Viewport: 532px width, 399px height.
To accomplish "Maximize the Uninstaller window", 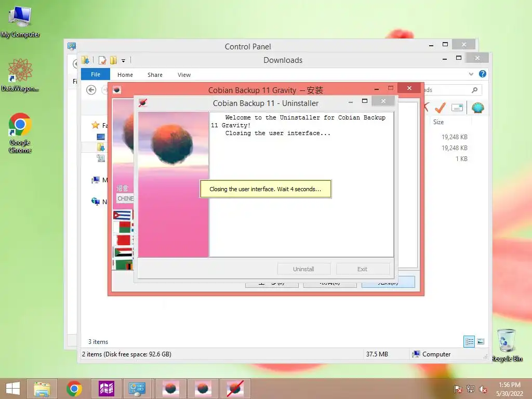I will pos(365,101).
